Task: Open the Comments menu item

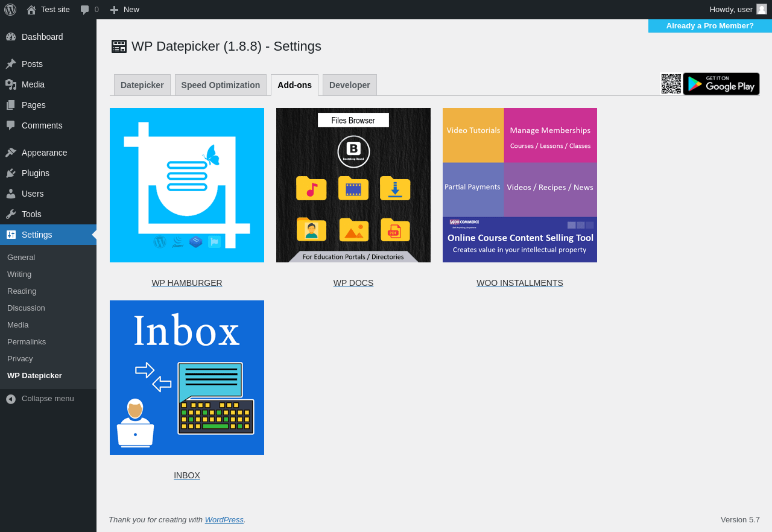Action: click(x=48, y=125)
